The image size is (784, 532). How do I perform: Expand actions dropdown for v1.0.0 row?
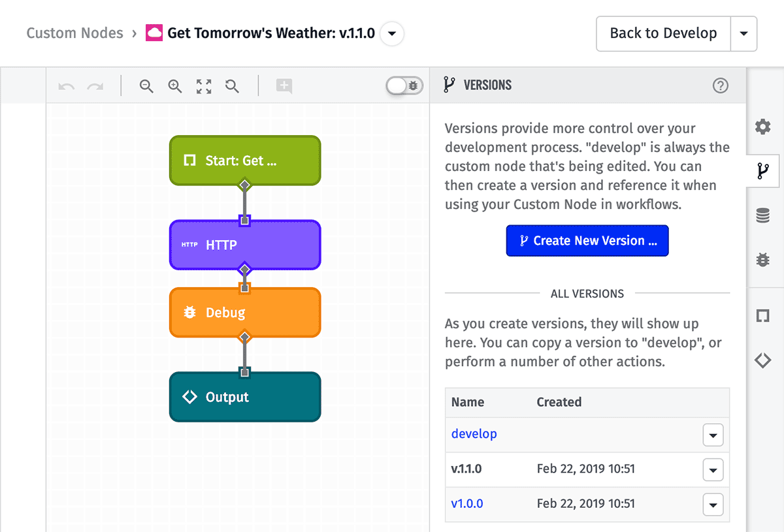tap(713, 504)
